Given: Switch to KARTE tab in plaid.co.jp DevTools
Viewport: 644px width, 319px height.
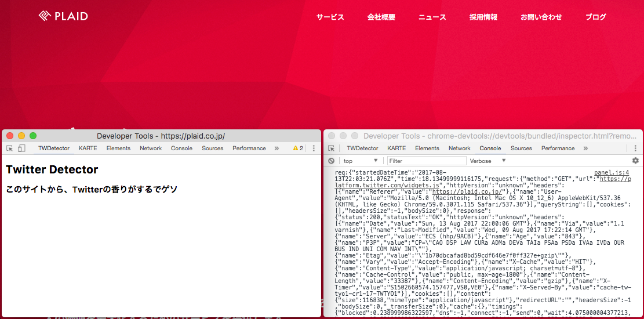Looking at the screenshot, I should coord(88,148).
